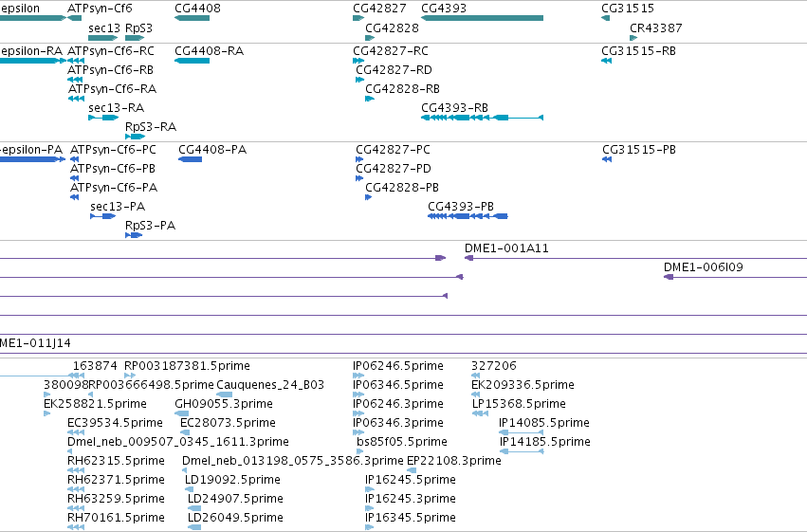Select transcript CG31515-RB
This screenshot has width=807, height=532.
(639, 51)
